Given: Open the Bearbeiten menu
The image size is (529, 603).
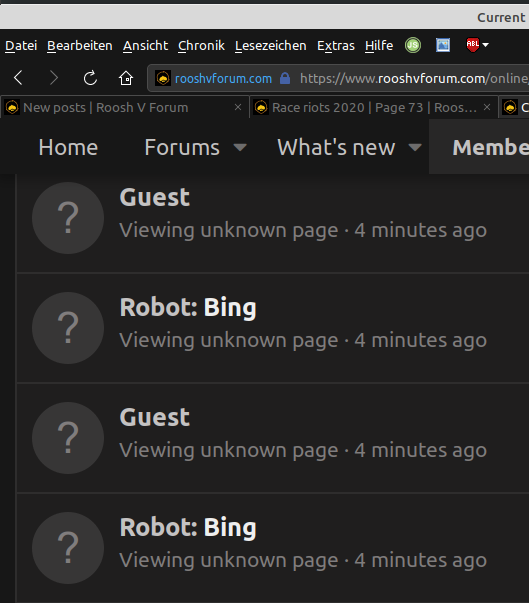Looking at the screenshot, I should pos(80,46).
